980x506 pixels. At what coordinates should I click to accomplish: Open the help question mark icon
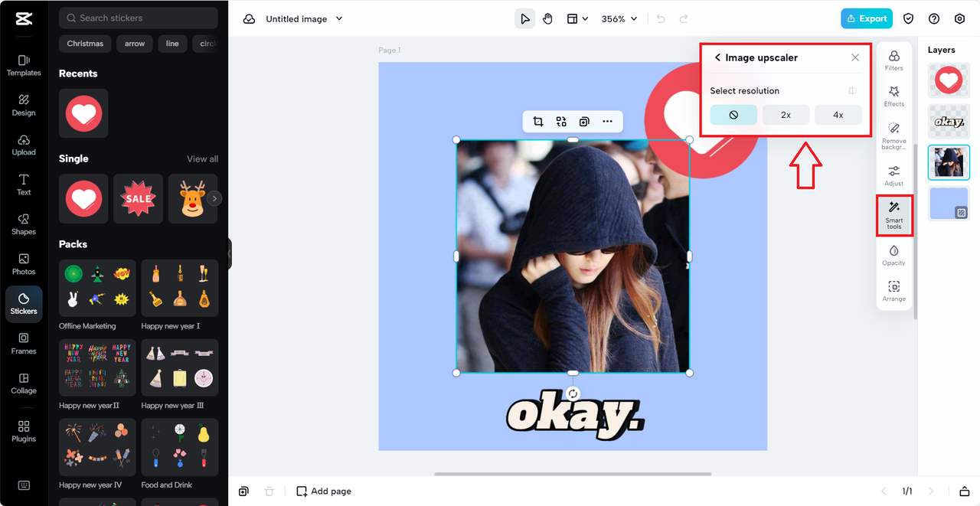tap(934, 19)
